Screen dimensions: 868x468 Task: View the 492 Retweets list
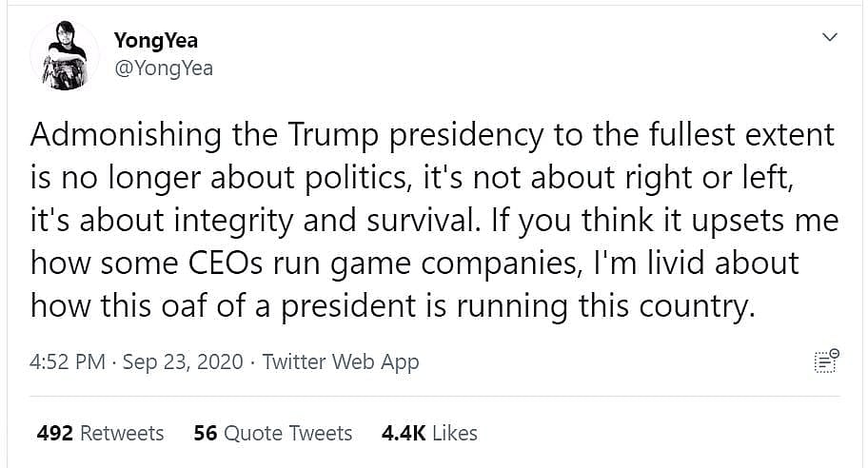pos(100,433)
